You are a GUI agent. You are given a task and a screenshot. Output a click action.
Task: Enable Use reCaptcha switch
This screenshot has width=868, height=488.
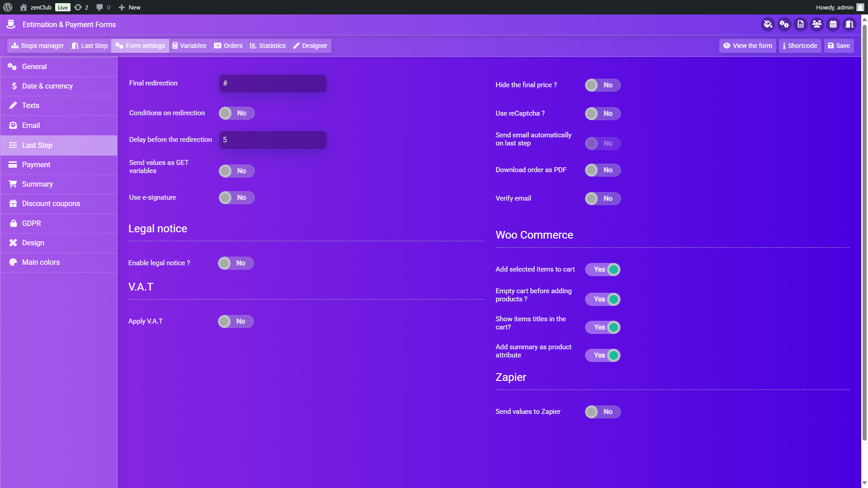pos(603,113)
